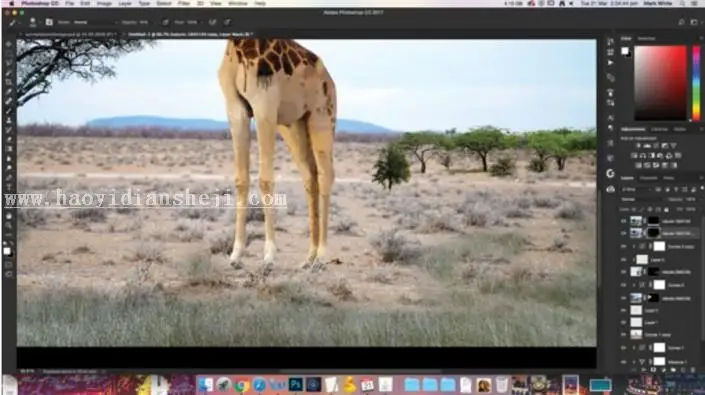Select the black layer mask thumbnail on selected layer
The width and height of the screenshot is (705, 395).
pos(653,233)
